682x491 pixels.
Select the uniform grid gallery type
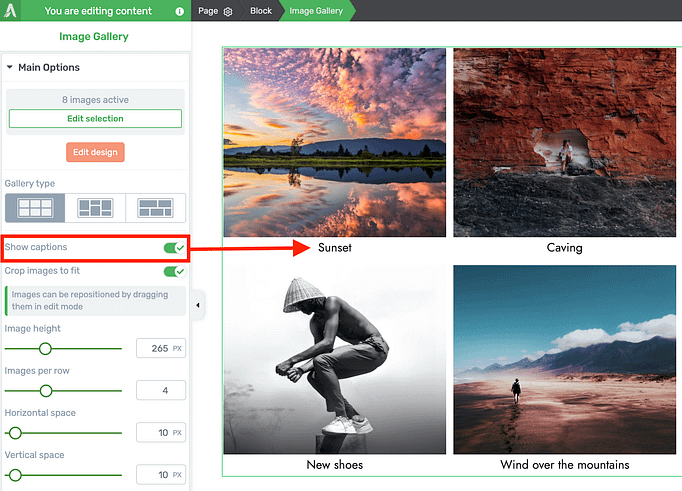[35, 208]
